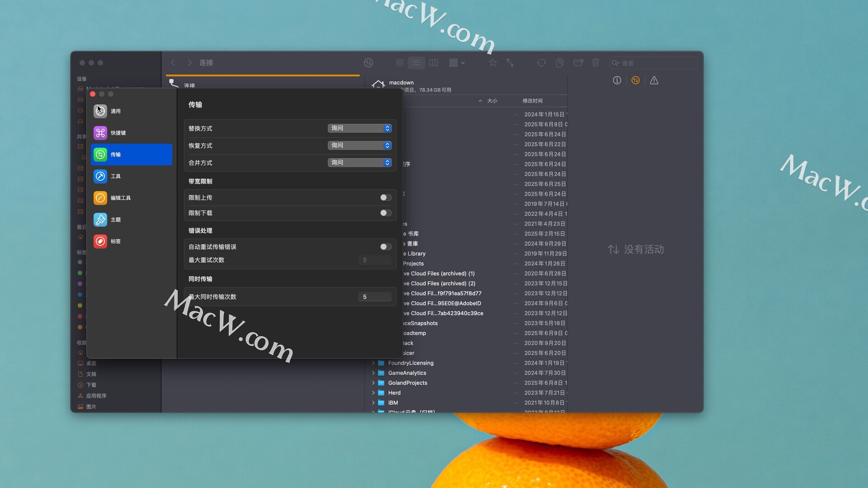Open the group-by view dropdown in toolbar
The width and height of the screenshot is (868, 488).
457,63
